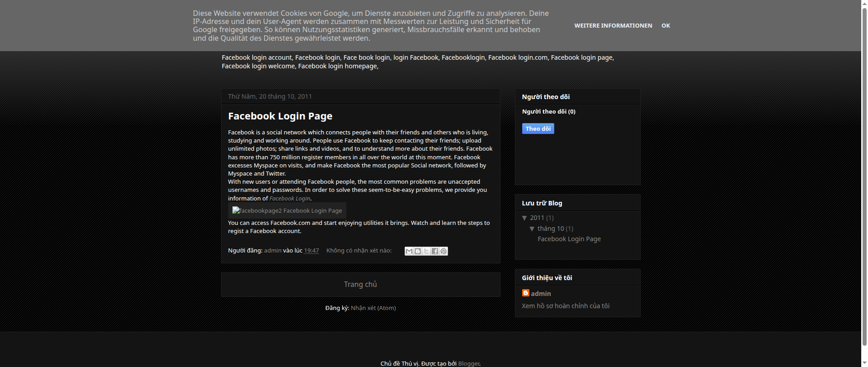This screenshot has height=367, width=868.
Task: Open the broken facebookpage2 image
Action: 287,210
